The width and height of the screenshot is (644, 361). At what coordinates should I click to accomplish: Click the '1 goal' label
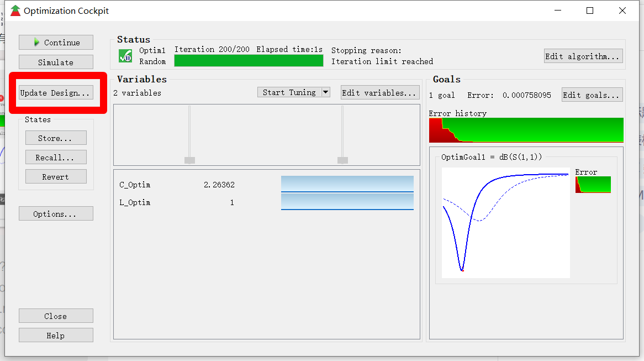click(442, 95)
